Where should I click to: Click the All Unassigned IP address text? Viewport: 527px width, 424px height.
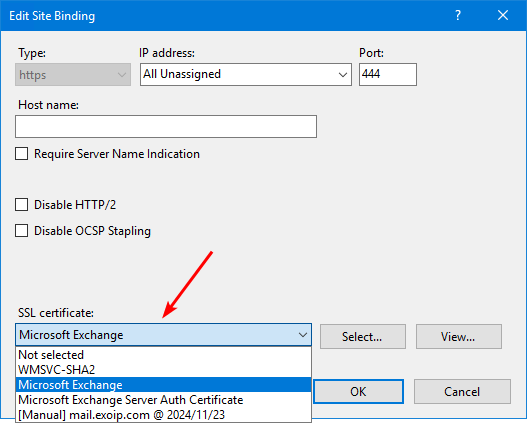coord(182,74)
